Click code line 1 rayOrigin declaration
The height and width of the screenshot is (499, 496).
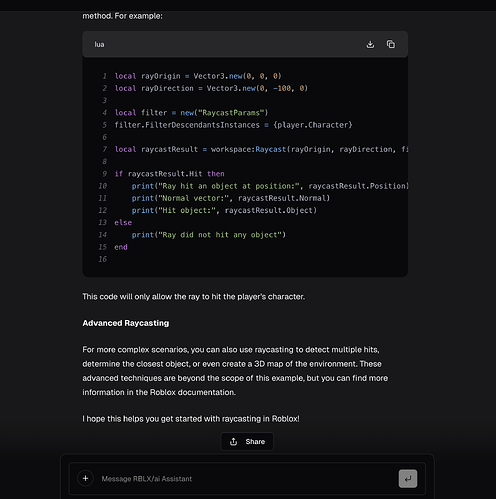tap(198, 76)
